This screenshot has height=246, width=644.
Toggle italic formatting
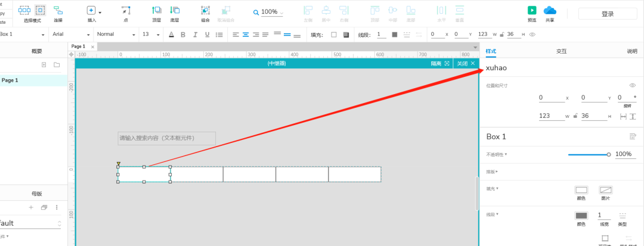[196, 35]
